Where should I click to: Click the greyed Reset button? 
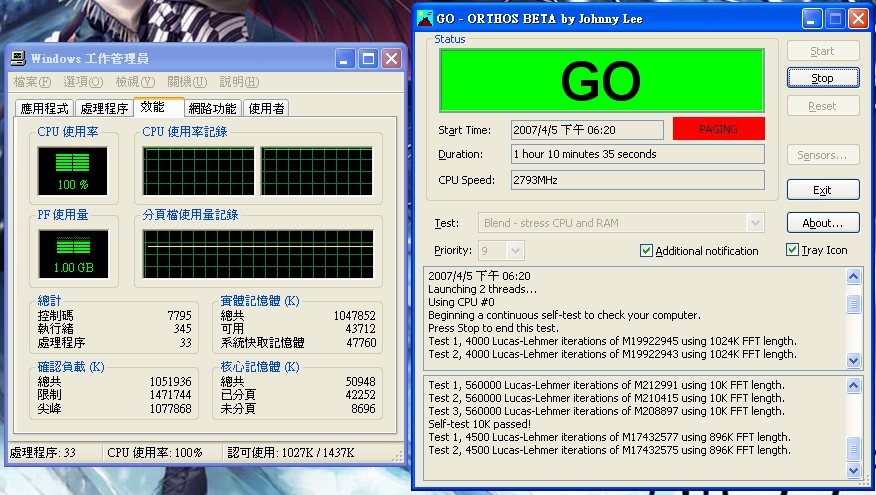pyautogui.click(x=823, y=106)
